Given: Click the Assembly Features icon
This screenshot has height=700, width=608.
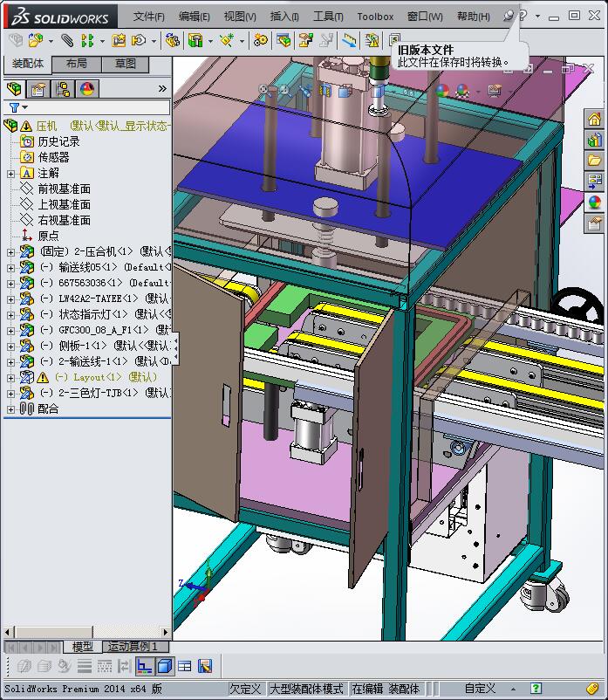Looking at the screenshot, I should pos(195,41).
